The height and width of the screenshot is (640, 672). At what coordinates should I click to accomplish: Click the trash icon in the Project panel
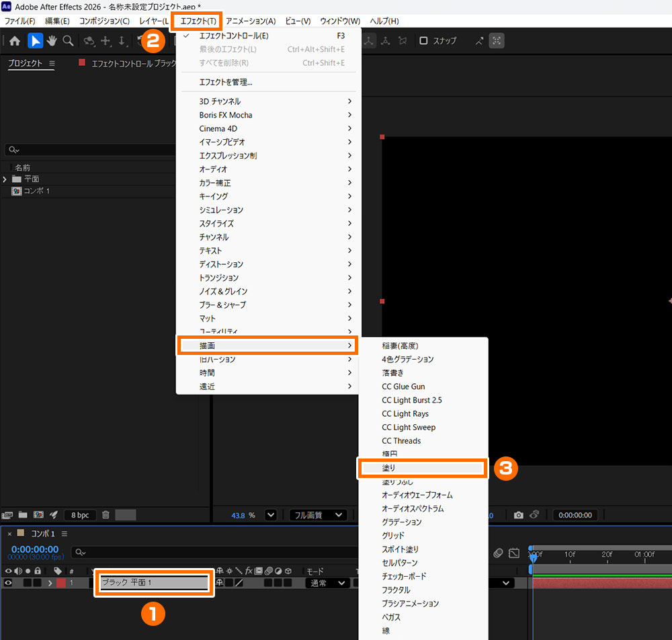106,515
